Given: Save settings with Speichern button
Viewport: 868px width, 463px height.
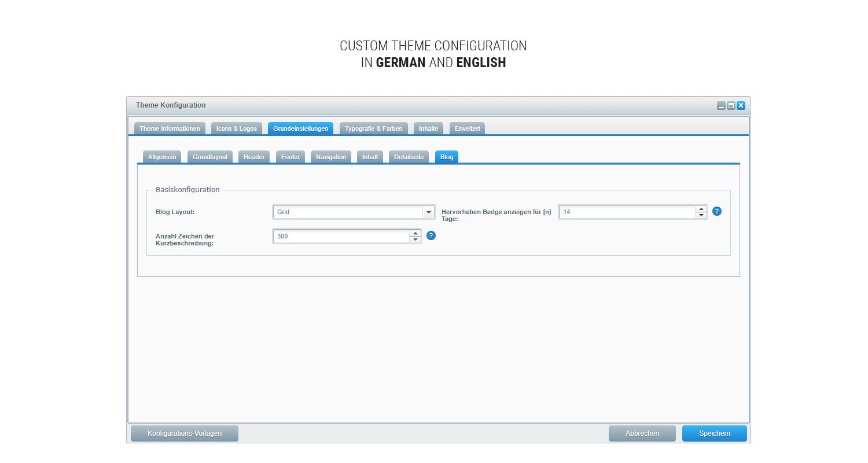Looking at the screenshot, I should click(715, 433).
